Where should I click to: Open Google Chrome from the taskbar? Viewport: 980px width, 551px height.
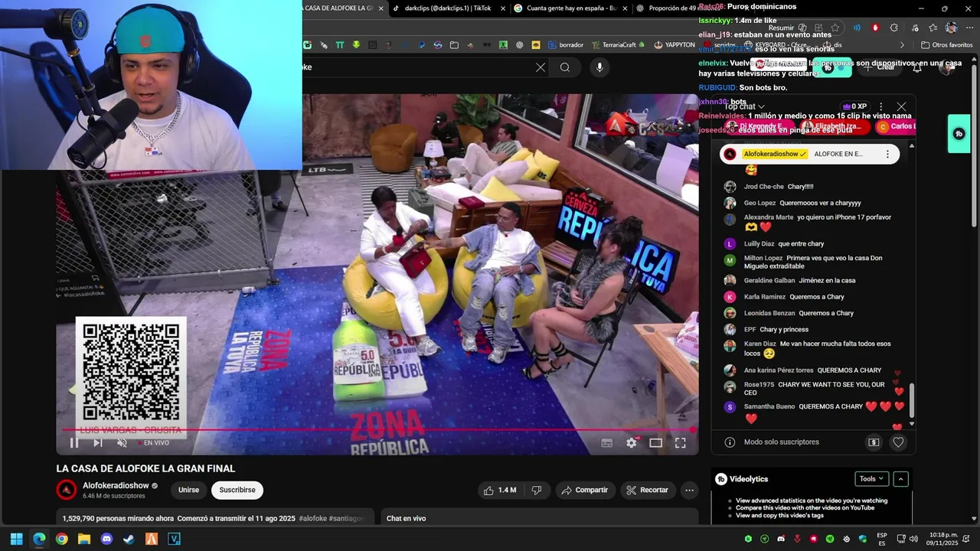tap(61, 539)
